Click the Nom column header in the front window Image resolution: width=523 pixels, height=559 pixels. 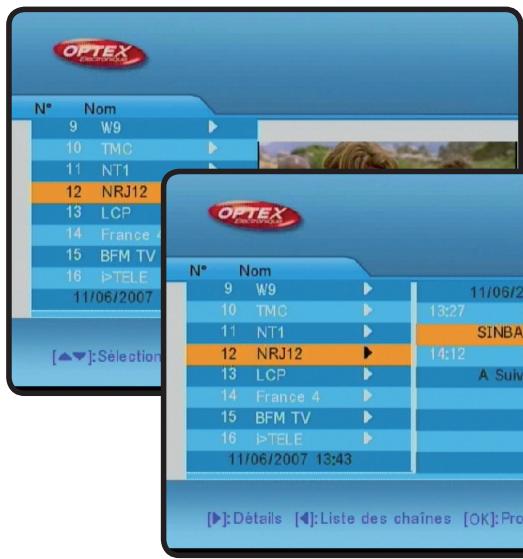tap(255, 271)
